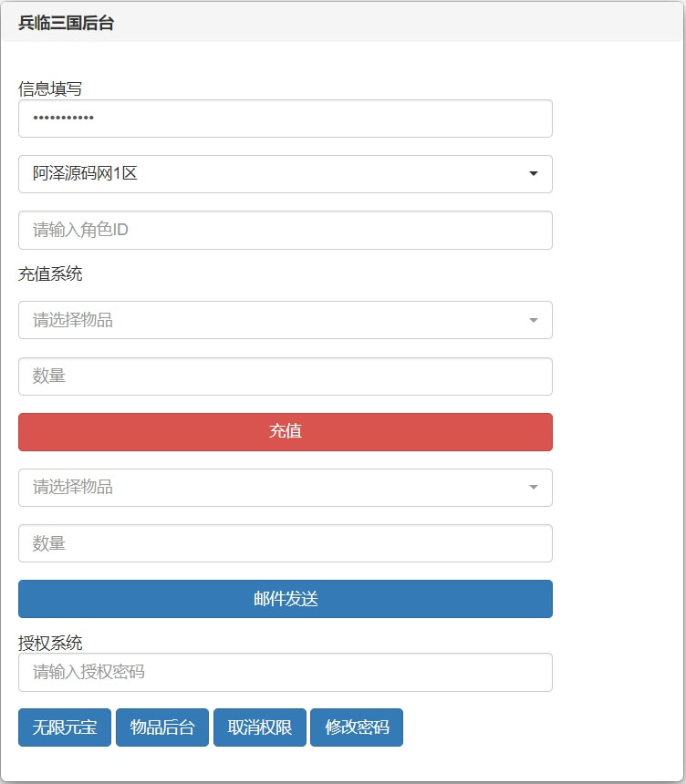The width and height of the screenshot is (686, 784).
Task: Open the 物品后台 item backend
Action: [x=161, y=727]
